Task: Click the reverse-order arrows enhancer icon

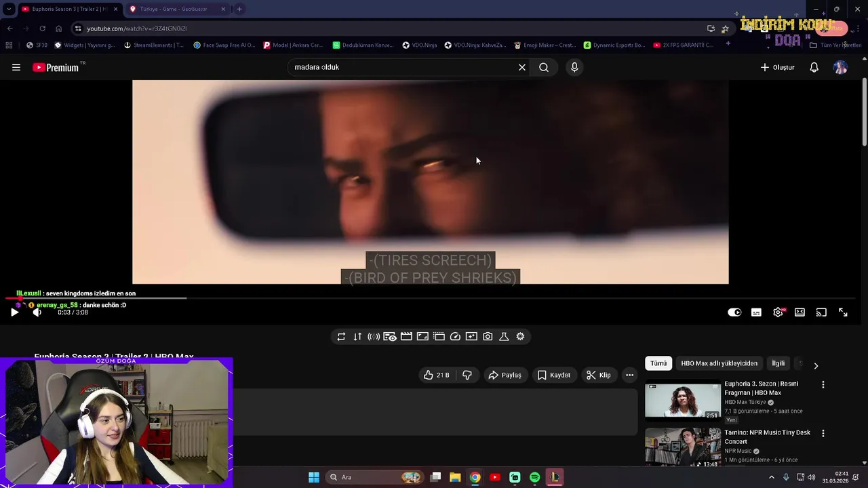Action: pyautogui.click(x=357, y=336)
